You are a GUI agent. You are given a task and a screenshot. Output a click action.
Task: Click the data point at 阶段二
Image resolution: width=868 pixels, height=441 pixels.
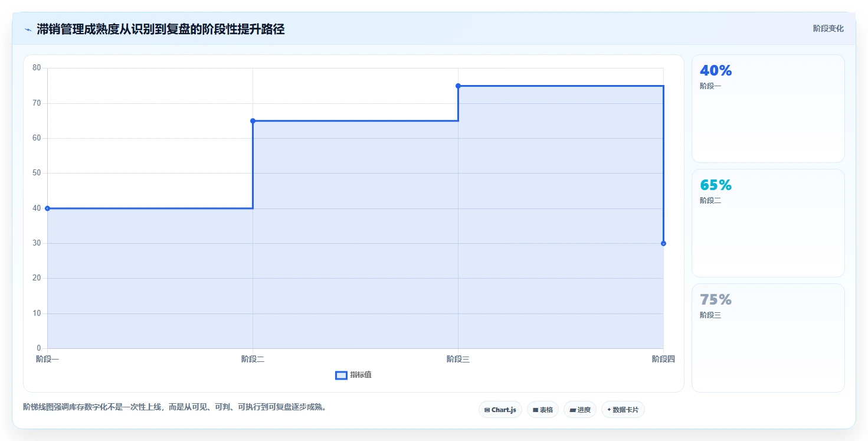click(253, 121)
